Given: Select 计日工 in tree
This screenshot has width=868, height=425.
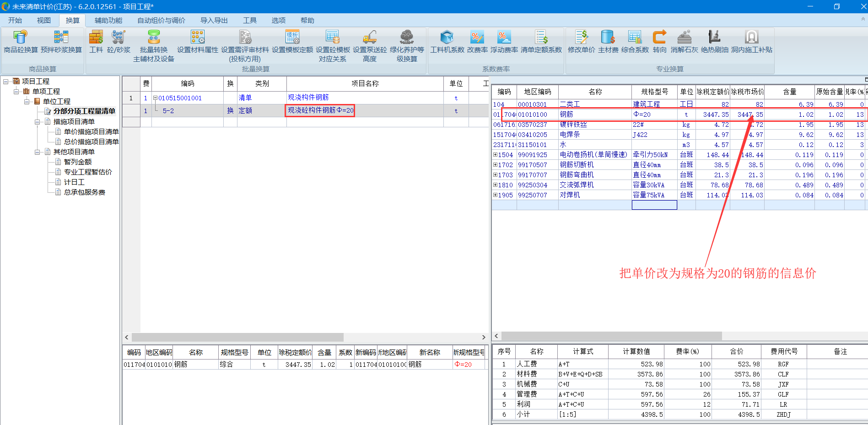Looking at the screenshot, I should 74,182.
